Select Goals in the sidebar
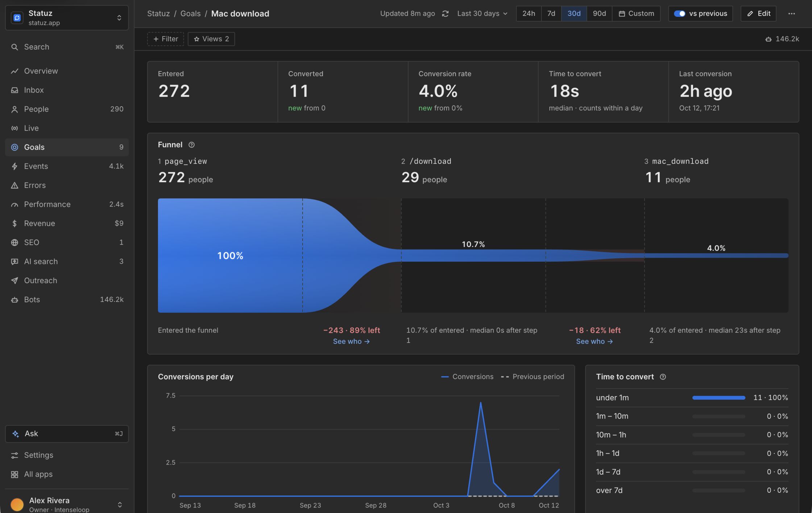Viewport: 812px width, 513px height. (x=67, y=147)
